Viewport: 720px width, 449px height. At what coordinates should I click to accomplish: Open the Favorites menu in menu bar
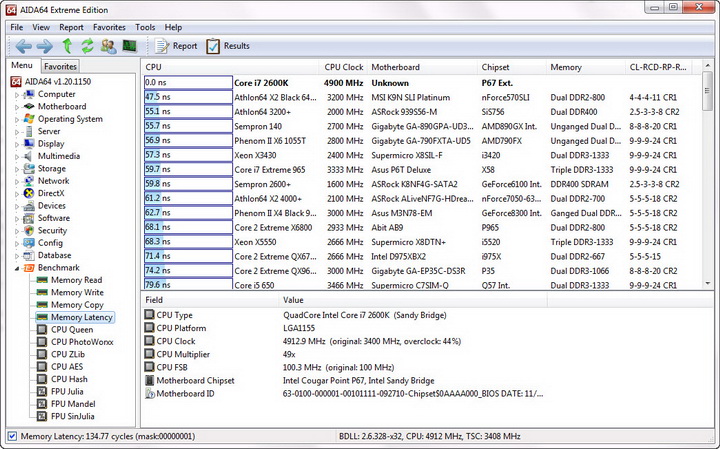point(109,27)
